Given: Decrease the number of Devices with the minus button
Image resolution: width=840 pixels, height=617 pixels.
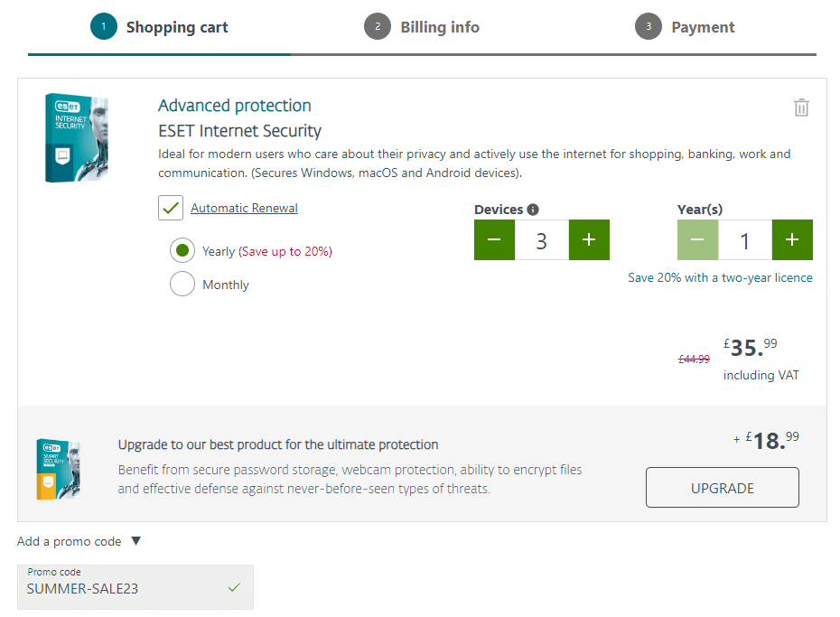Looking at the screenshot, I should [494, 239].
